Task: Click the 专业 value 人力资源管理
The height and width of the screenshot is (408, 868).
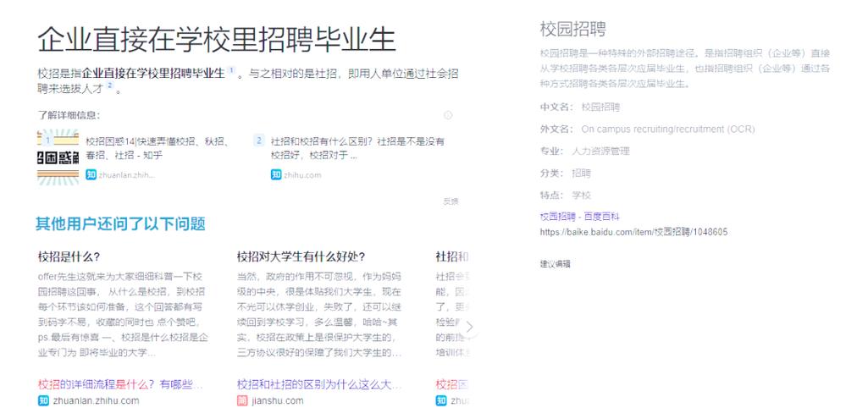Action: [x=600, y=152]
